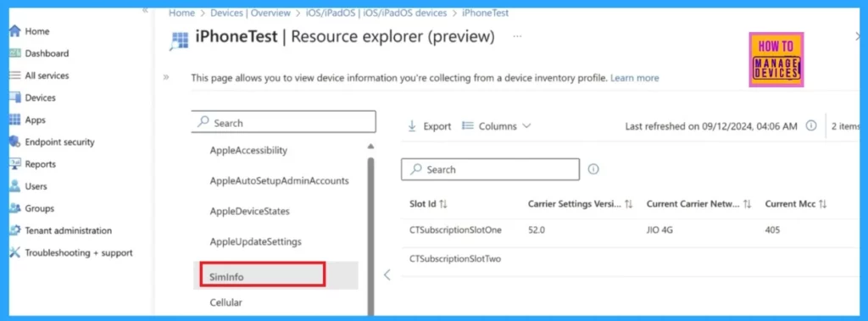Open the Apps grid icon

[15, 120]
